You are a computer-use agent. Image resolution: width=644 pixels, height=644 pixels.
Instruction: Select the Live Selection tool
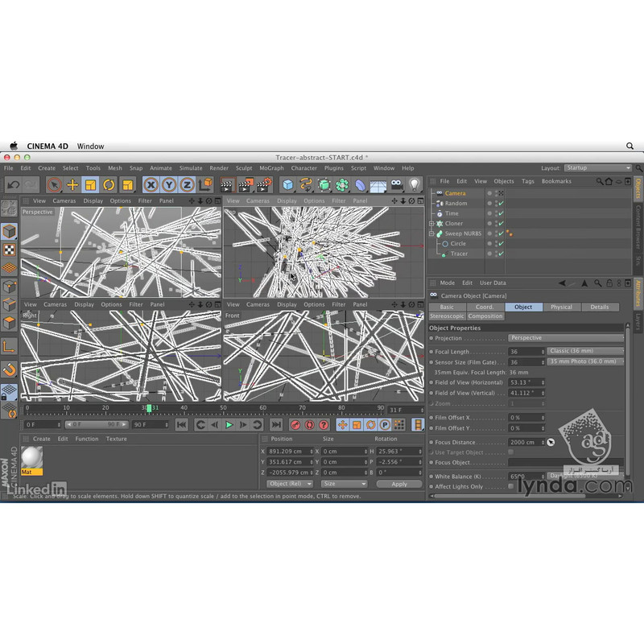[54, 185]
